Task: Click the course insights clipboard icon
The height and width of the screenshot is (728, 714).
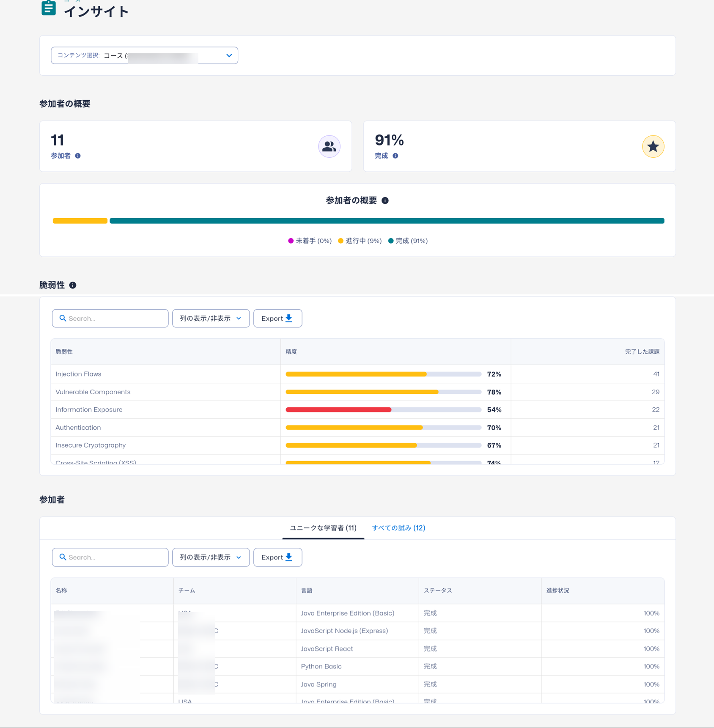Action: tap(48, 8)
